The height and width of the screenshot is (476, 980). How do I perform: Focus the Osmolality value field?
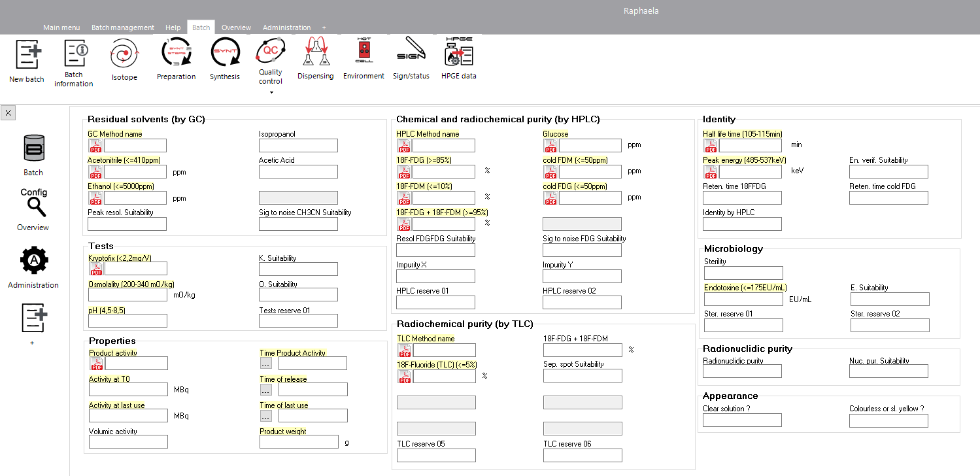(128, 294)
